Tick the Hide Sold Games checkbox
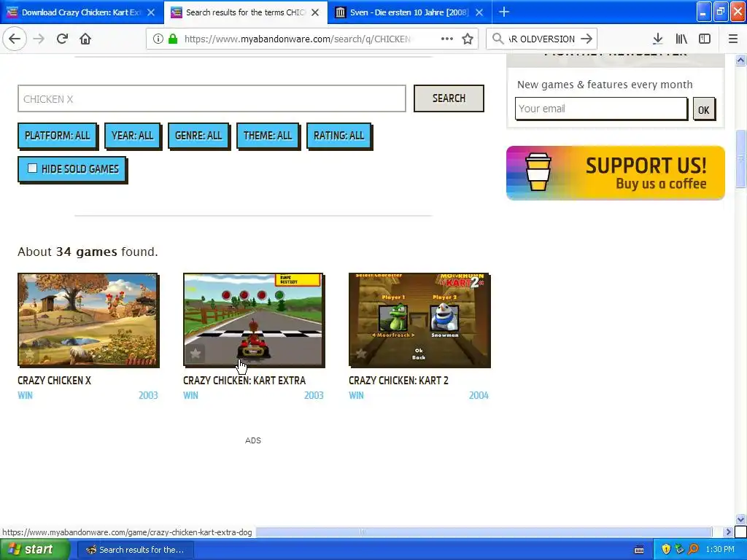This screenshot has height=560, width=747. (x=32, y=168)
